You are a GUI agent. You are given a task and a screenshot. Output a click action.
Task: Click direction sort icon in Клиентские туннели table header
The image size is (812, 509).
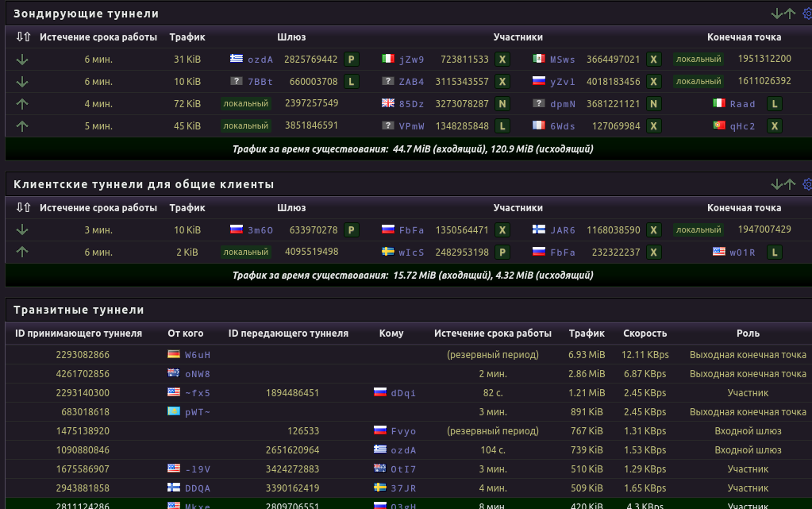[x=23, y=207]
